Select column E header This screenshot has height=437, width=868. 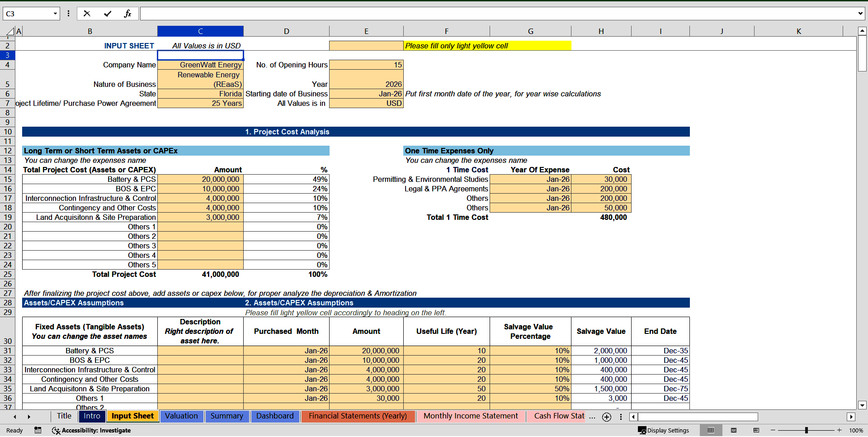click(366, 31)
